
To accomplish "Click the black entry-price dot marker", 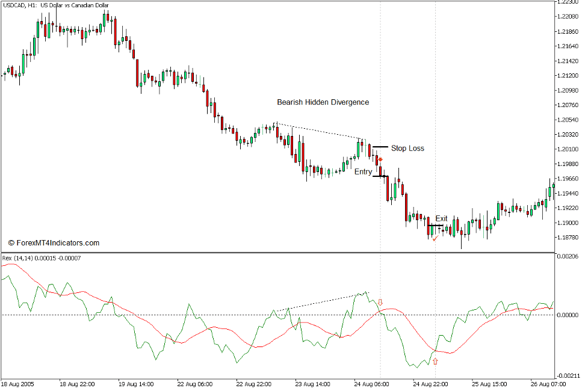I will 385,176.
